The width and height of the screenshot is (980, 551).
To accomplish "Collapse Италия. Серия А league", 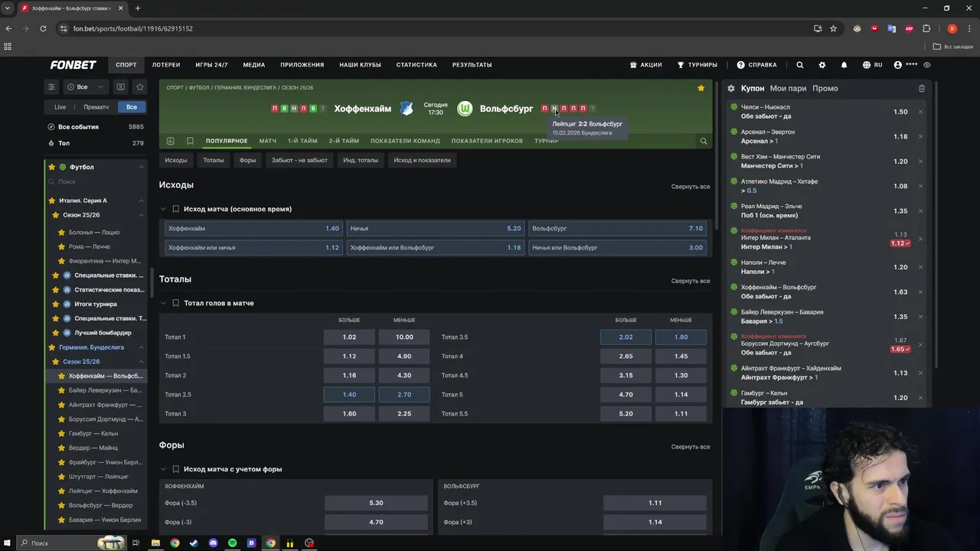I will tap(141, 201).
